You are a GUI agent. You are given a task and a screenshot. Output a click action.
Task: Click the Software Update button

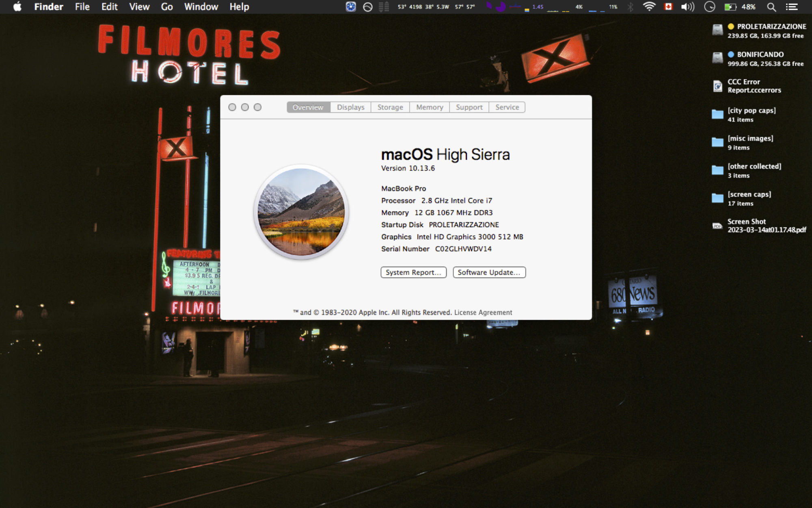(x=489, y=272)
